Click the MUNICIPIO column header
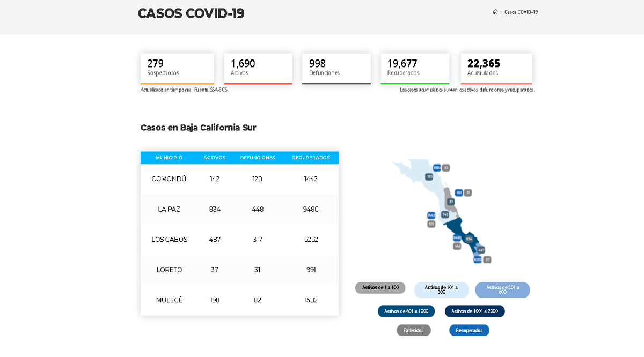This screenshot has width=644, height=357. pos(169,158)
